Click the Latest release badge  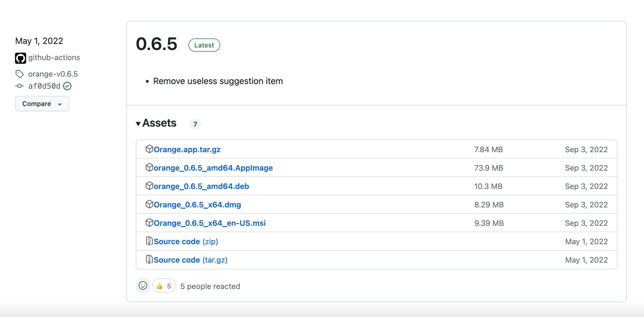pyautogui.click(x=204, y=45)
